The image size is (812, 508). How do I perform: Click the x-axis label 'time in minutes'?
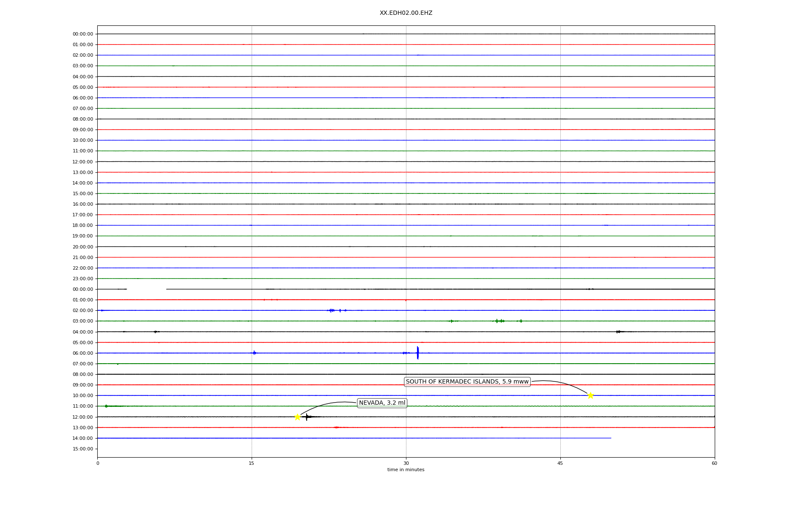point(406,470)
